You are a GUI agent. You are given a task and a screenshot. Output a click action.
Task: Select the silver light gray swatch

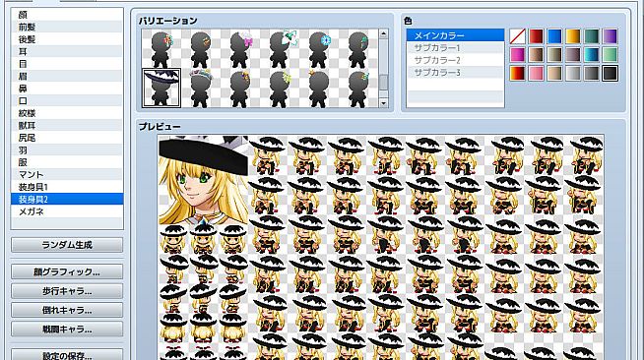(573, 73)
